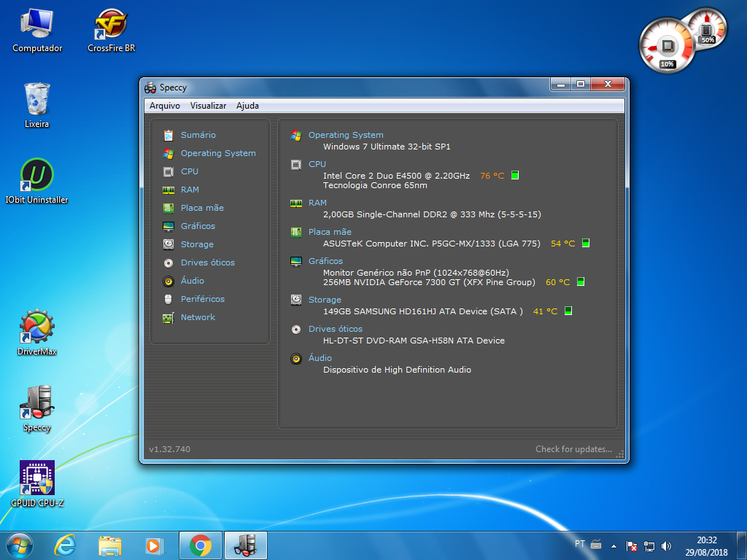This screenshot has height=560, width=747.
Task: Click the speaker icon beside Áudio heading
Action: pos(296,359)
